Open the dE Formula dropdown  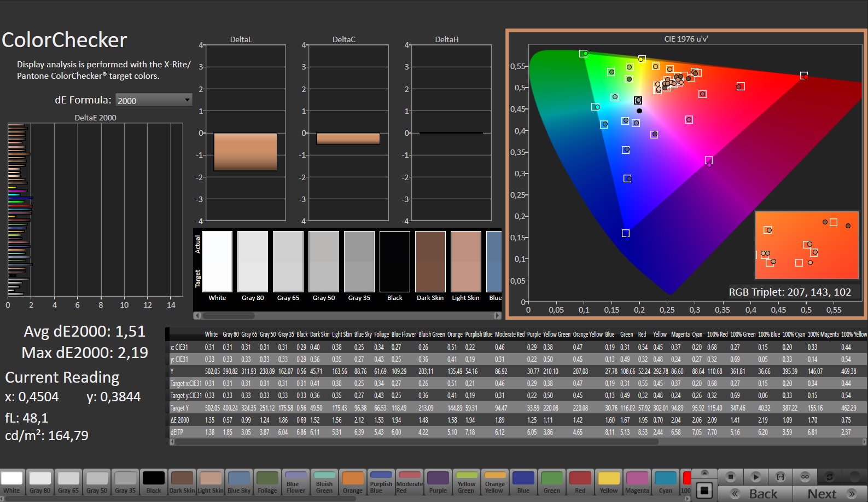tap(154, 100)
